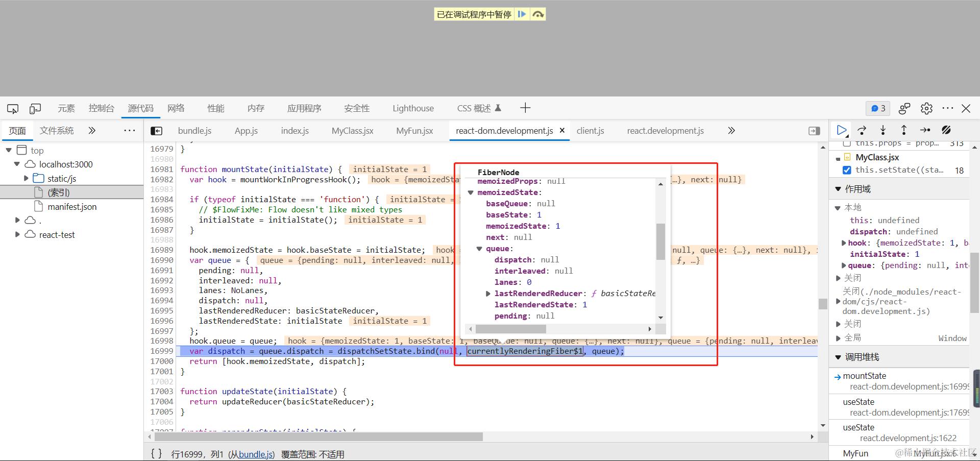This screenshot has height=461, width=980.
Task: Open the feedback people icon
Action: [x=904, y=108]
